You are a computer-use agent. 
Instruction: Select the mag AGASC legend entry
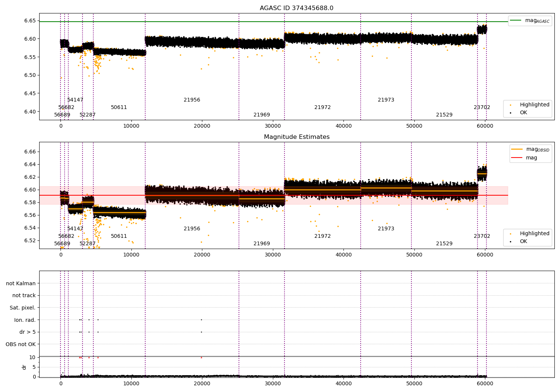[x=530, y=21]
